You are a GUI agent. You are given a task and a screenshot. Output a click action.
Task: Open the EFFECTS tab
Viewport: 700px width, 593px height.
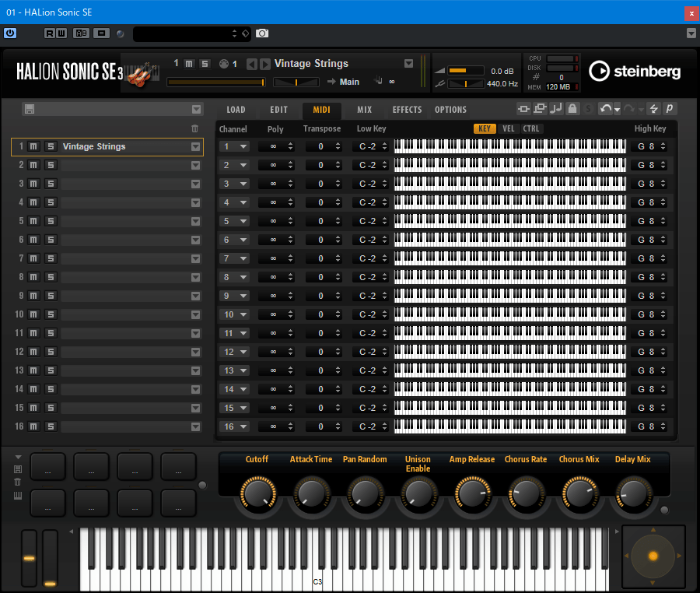(407, 110)
